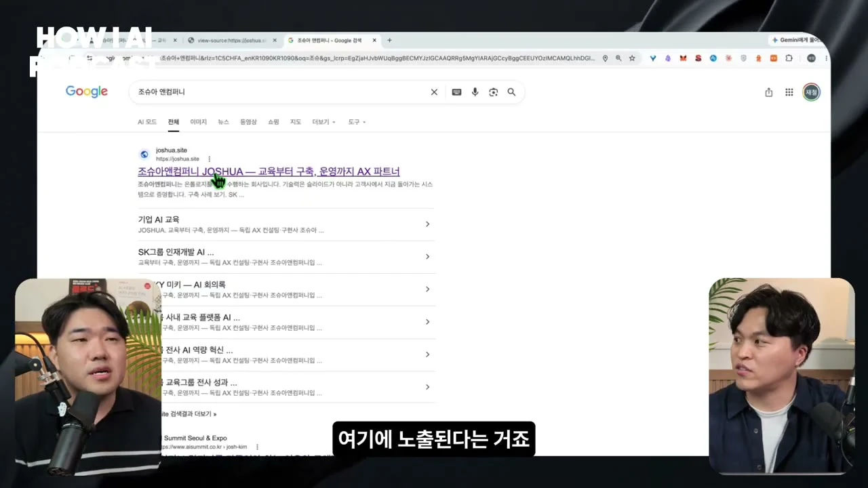Click the https://joshua.site URL text
The height and width of the screenshot is (488, 868).
[x=178, y=159]
